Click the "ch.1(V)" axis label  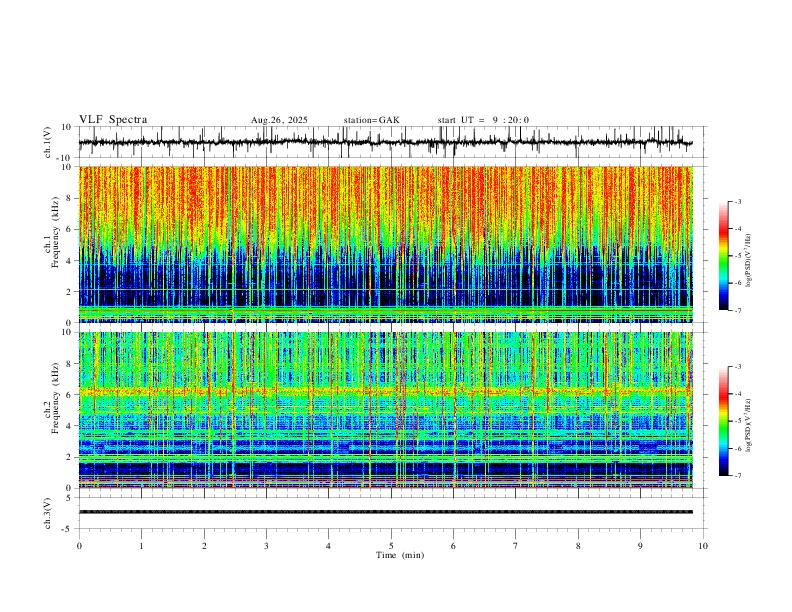[48, 142]
